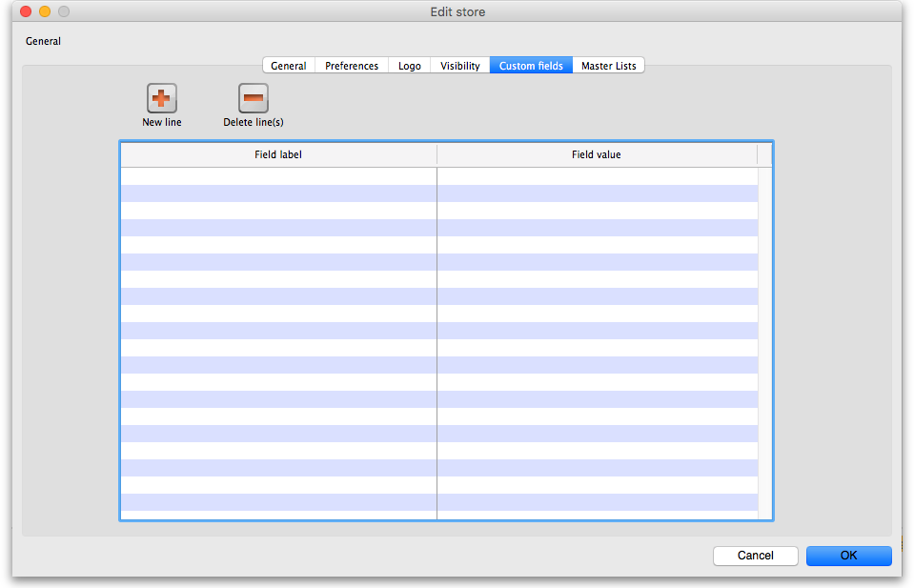This screenshot has width=914, height=588.
Task: Click the Field label column header
Action: coord(278,154)
